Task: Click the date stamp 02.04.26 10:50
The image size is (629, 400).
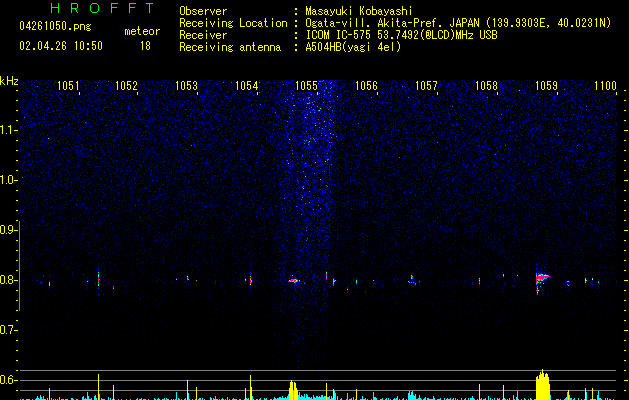Action: click(61, 46)
